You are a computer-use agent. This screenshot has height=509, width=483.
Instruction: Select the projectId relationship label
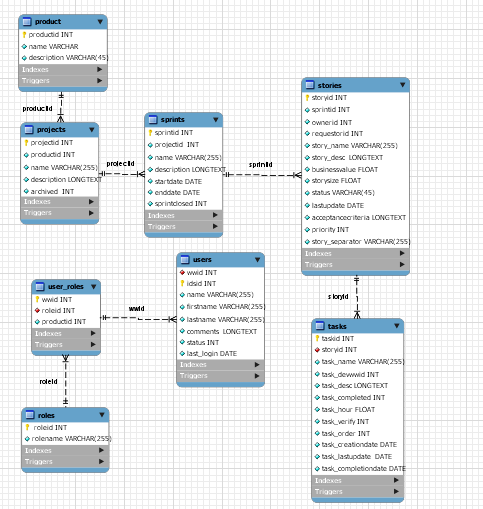[x=120, y=164]
